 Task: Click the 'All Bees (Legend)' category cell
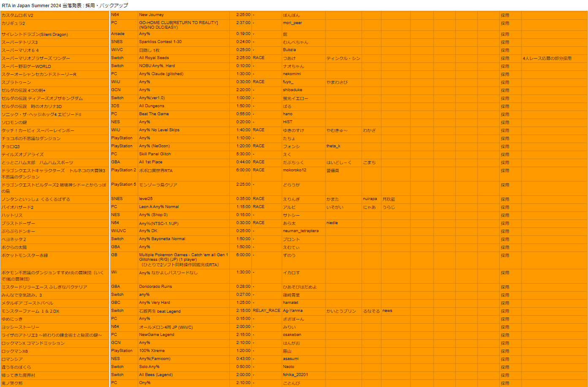pos(184,376)
